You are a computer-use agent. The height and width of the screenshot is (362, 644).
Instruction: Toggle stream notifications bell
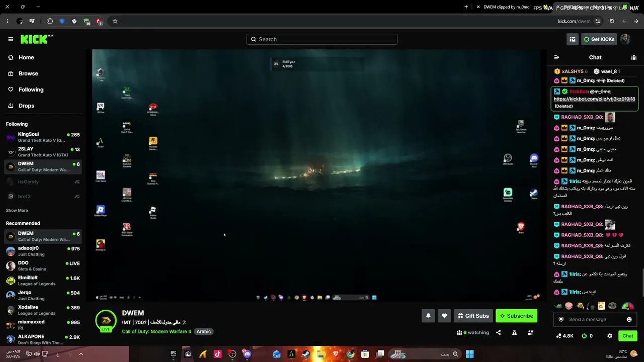pyautogui.click(x=428, y=316)
